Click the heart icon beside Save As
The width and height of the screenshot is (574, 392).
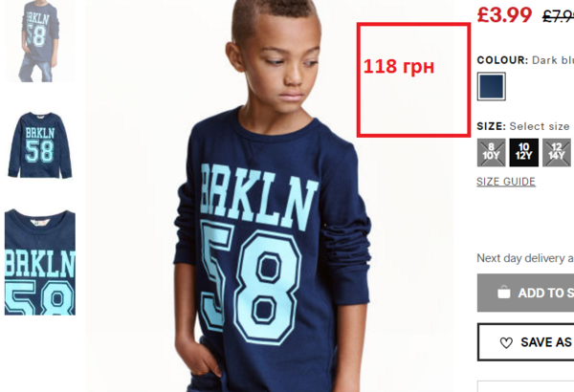tap(506, 342)
